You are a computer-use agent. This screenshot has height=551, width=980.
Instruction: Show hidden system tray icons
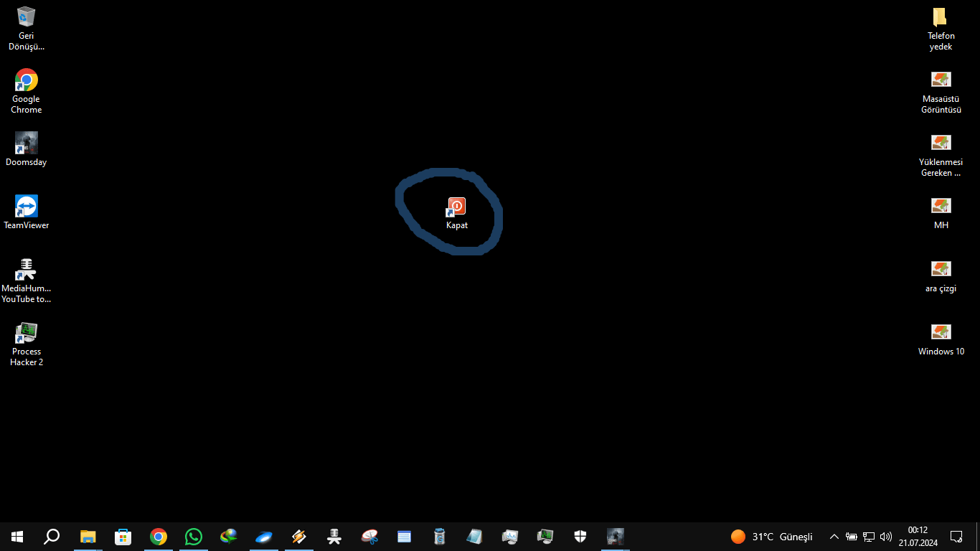click(834, 537)
